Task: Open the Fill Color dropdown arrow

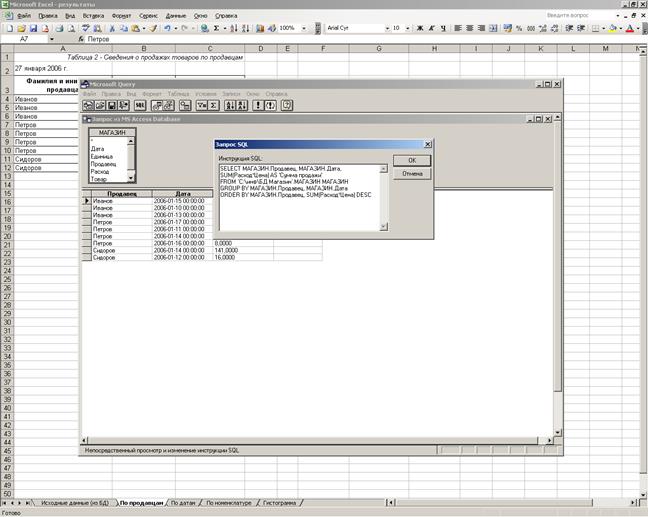Action: click(x=621, y=28)
